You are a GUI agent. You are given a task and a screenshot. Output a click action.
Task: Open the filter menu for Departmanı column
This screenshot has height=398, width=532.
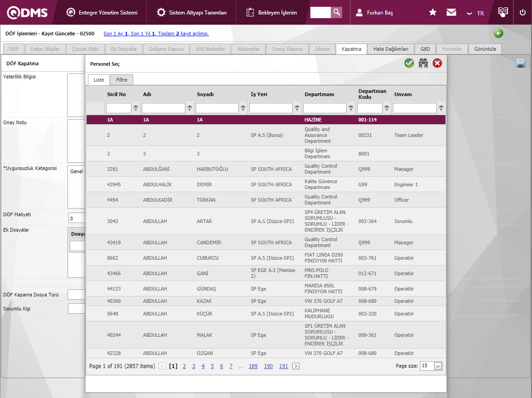click(351, 108)
